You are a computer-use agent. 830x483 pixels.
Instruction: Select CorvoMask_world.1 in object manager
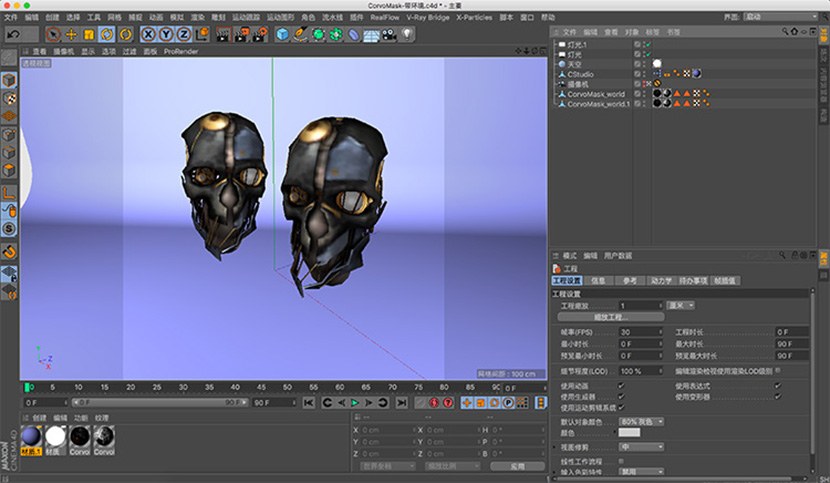tap(599, 104)
